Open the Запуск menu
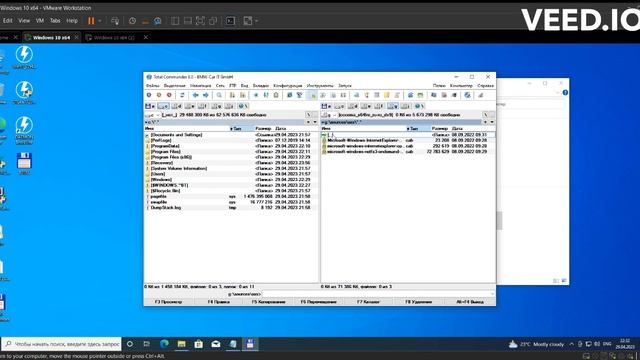 click(345, 86)
